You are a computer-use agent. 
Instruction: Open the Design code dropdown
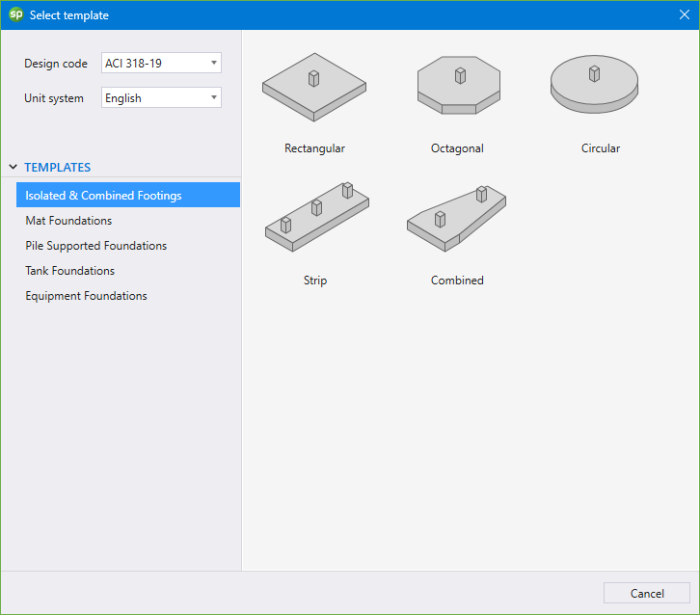pyautogui.click(x=161, y=64)
